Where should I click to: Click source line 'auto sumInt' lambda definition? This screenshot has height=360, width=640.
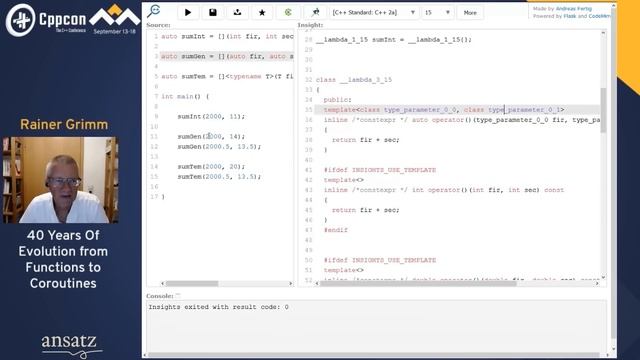227,36
